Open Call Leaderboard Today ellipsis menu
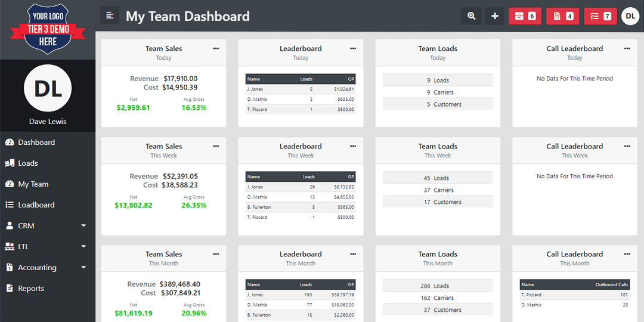The image size is (644, 322). pos(627,48)
